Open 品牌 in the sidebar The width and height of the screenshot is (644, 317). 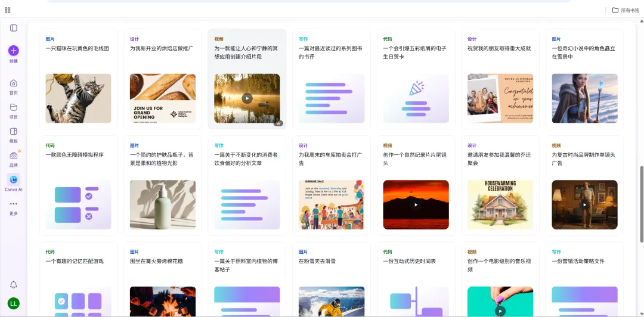click(14, 160)
